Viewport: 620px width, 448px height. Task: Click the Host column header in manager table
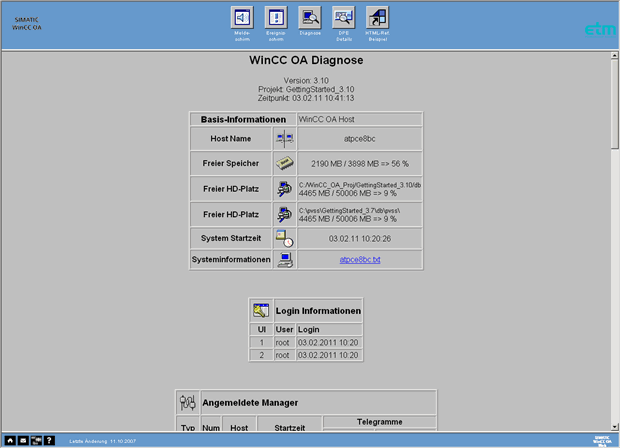pyautogui.click(x=239, y=427)
